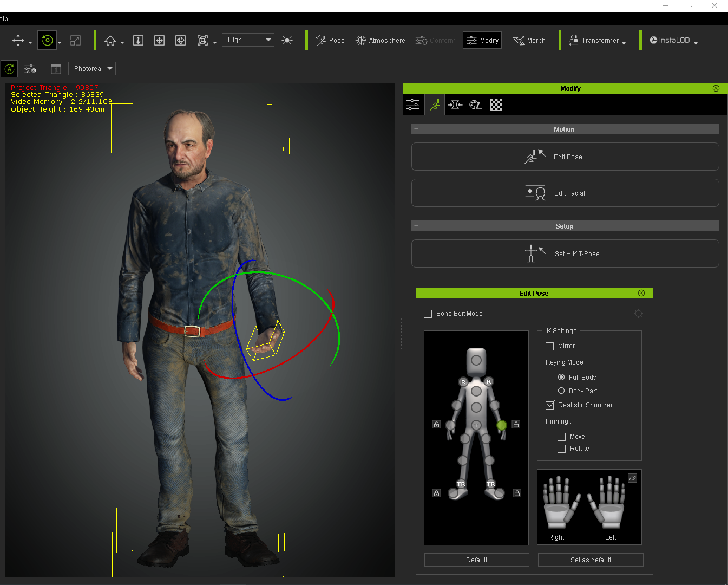Select the hip 'T' joint on dummy
Image resolution: width=728 pixels, height=585 pixels.
coord(476,425)
